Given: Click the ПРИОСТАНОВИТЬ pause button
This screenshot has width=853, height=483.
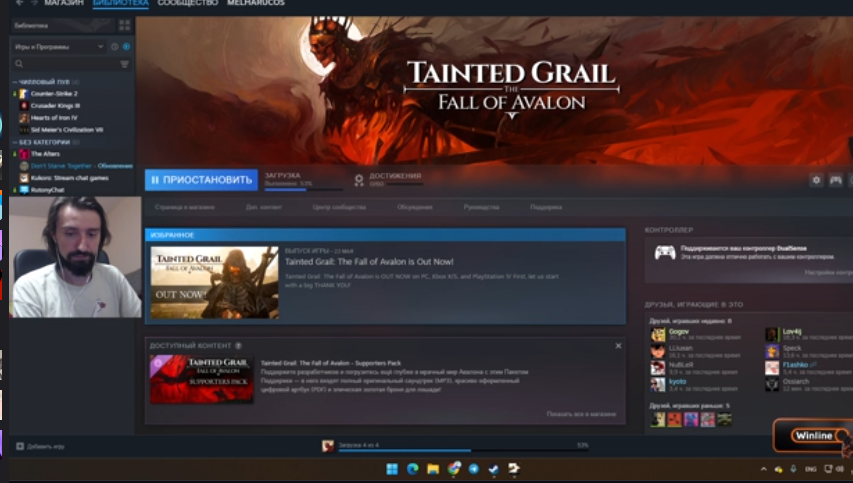Looking at the screenshot, I should 201,180.
